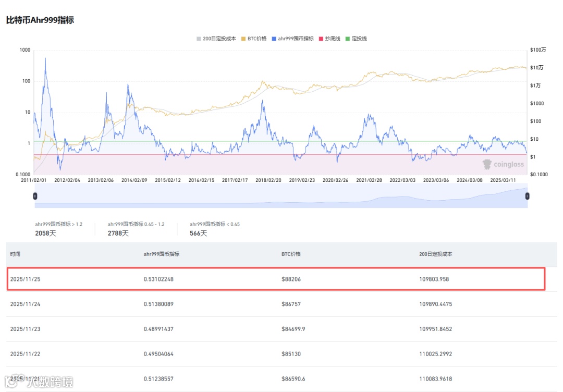Toggle the 抄底线 legend series
Screen dimensions: 563x392
[x=329, y=39]
